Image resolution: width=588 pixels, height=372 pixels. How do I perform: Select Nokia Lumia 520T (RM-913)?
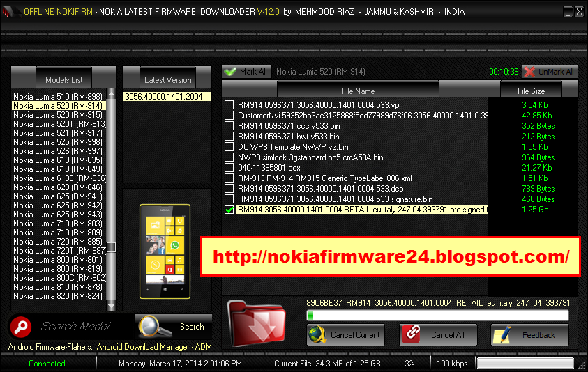(59, 123)
